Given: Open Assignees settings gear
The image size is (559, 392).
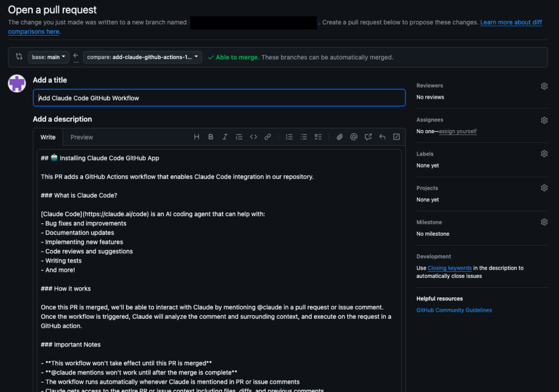Looking at the screenshot, I should (x=544, y=120).
